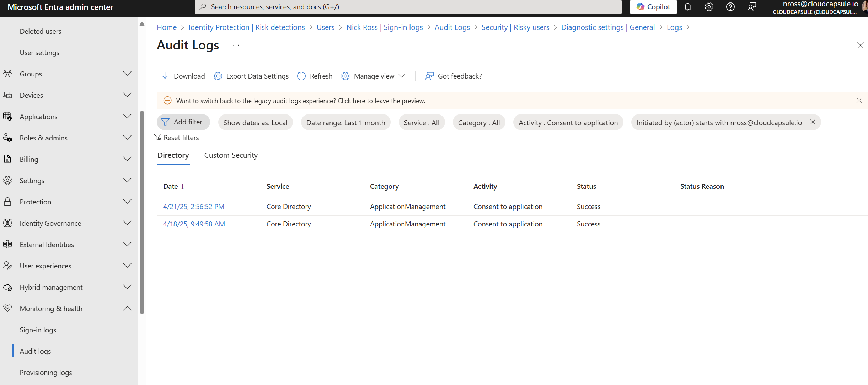This screenshot has width=868, height=385.
Task: Switch to the Directory tab
Action: tap(173, 155)
